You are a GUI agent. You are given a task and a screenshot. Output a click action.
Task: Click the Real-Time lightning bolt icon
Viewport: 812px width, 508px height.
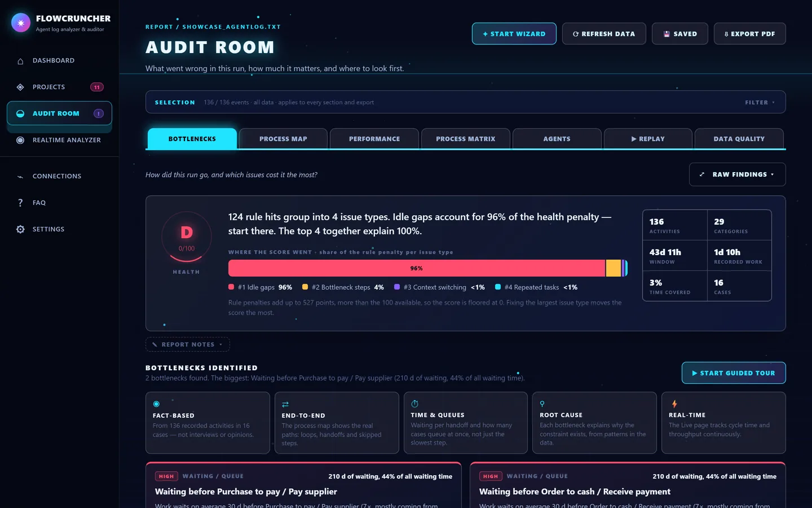click(674, 404)
